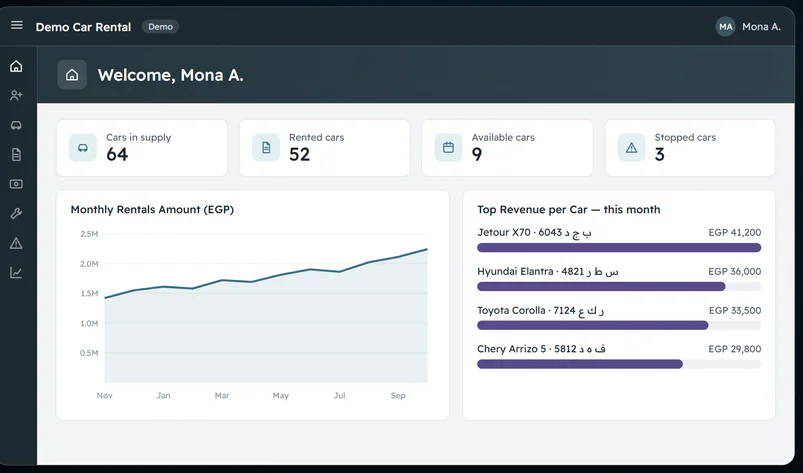Click '2.0M' axis label
The width and height of the screenshot is (803, 473).
[89, 264]
